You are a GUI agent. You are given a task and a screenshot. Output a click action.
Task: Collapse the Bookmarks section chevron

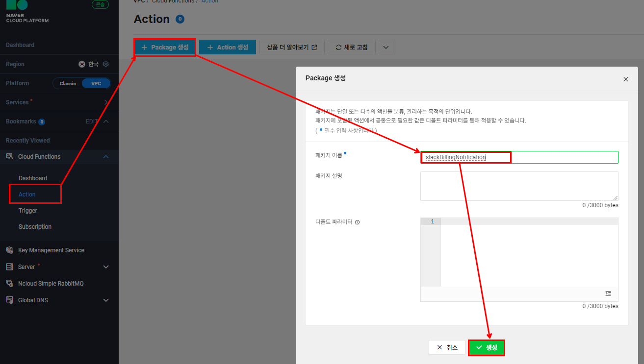pyautogui.click(x=106, y=121)
